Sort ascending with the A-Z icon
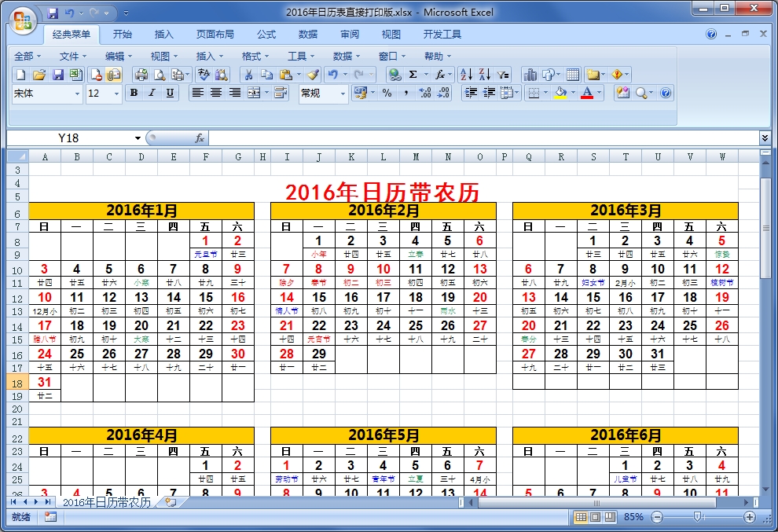The width and height of the screenshot is (778, 532). point(464,74)
